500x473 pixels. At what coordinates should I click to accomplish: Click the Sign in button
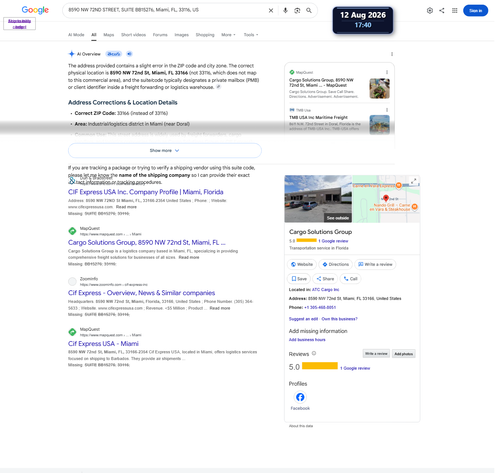pyautogui.click(x=475, y=11)
